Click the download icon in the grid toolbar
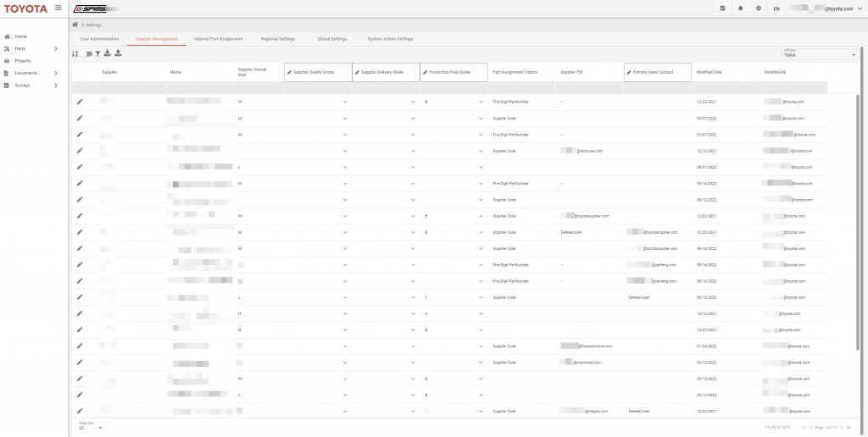The height and width of the screenshot is (437, 868). coord(108,53)
